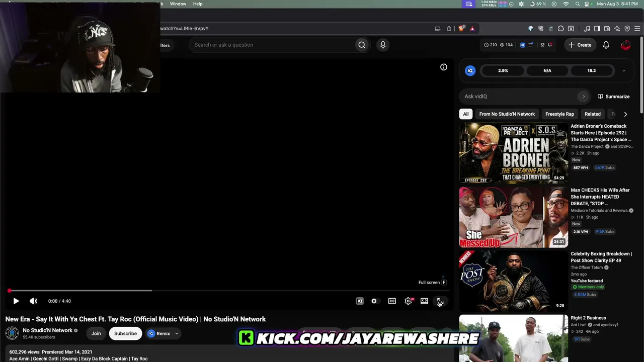Viewport: 644px width, 362px height.
Task: Open the Window menu
Action: (x=178, y=4)
